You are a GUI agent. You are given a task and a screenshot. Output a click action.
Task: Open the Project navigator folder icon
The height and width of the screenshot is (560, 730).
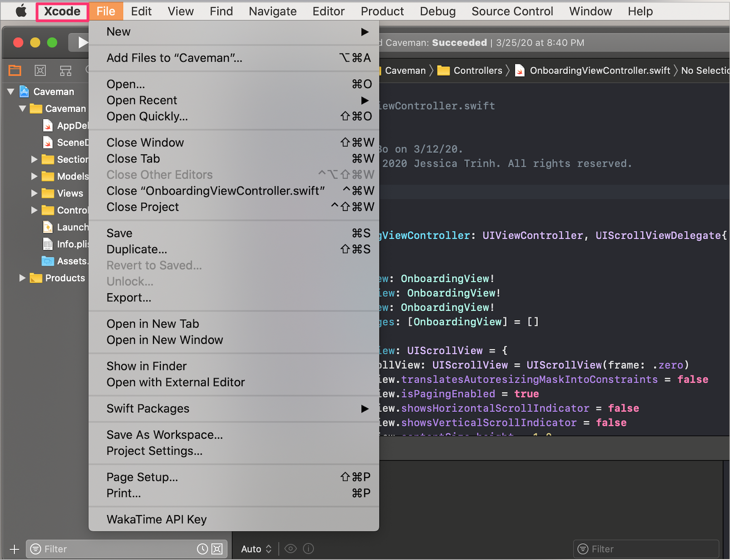[15, 70]
